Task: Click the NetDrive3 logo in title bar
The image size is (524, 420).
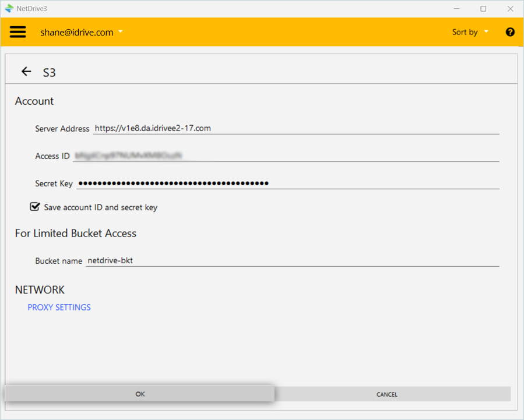Action: [9, 9]
